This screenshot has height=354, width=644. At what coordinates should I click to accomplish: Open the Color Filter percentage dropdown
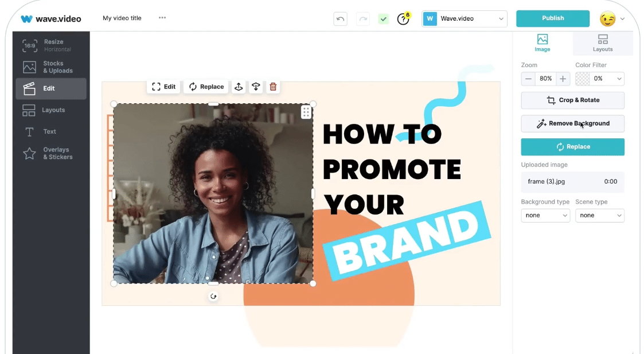(x=607, y=79)
